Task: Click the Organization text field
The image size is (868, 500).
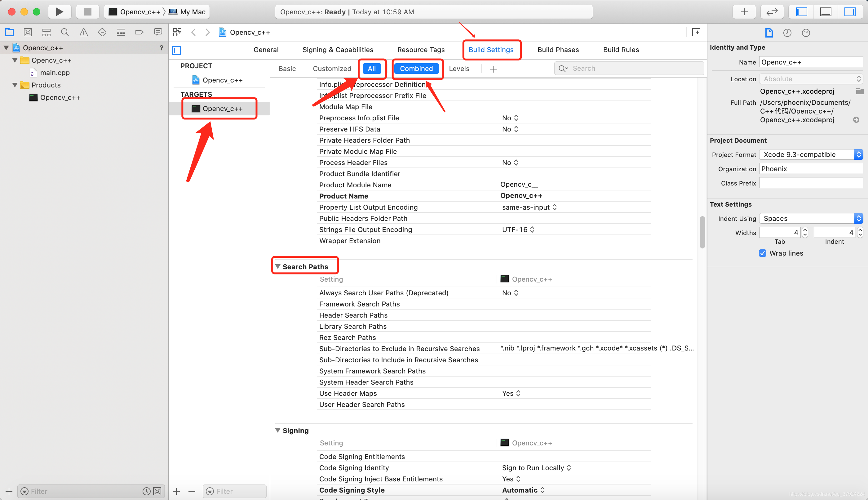Action: click(x=811, y=169)
